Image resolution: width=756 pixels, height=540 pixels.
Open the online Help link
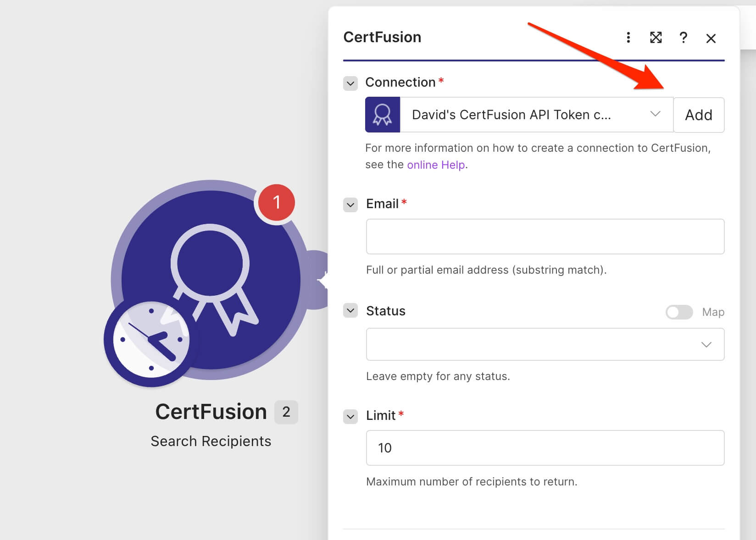click(436, 165)
